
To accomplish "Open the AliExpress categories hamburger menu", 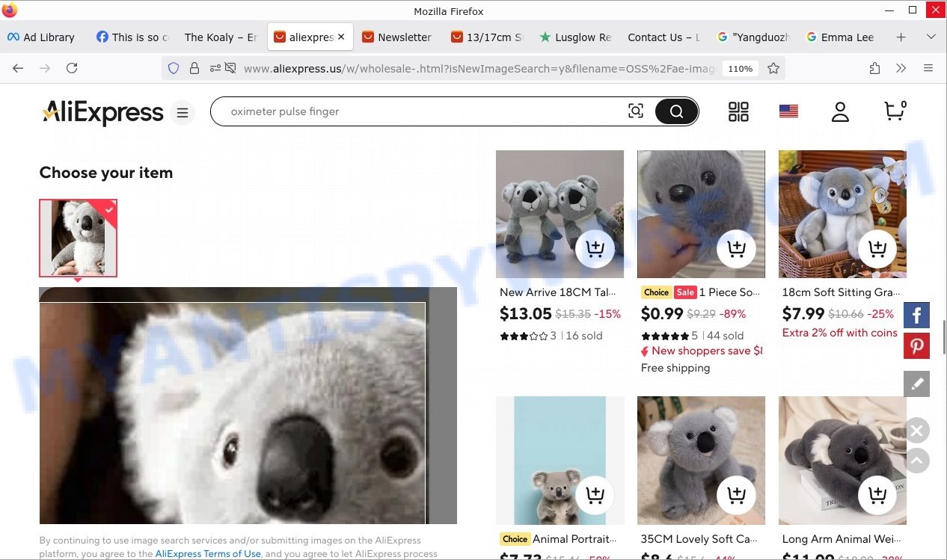I will pyautogui.click(x=182, y=113).
